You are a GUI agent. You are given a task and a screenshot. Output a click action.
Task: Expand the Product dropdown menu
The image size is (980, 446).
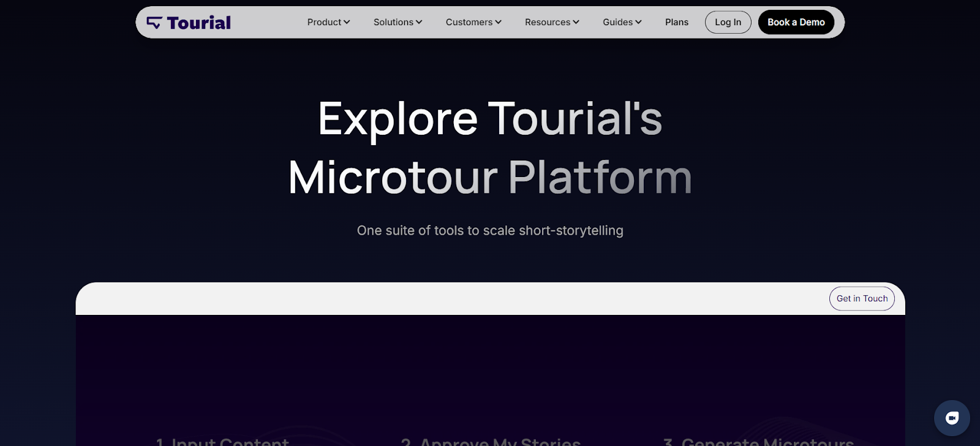click(x=328, y=22)
